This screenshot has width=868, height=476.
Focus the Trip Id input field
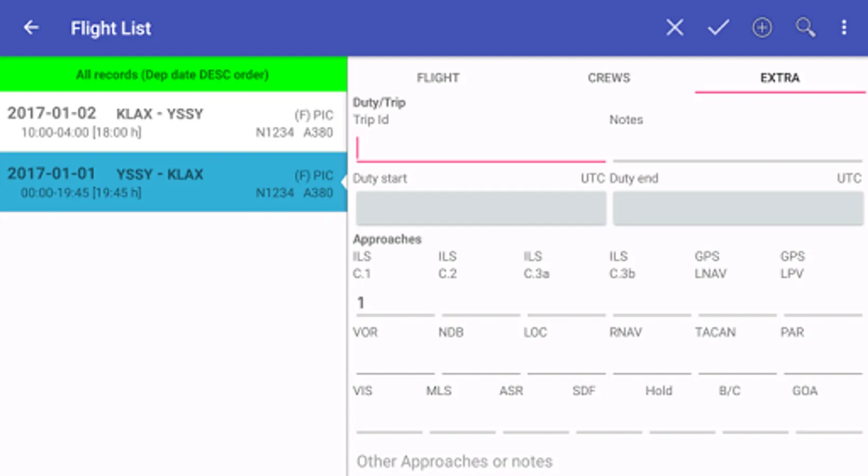click(481, 149)
